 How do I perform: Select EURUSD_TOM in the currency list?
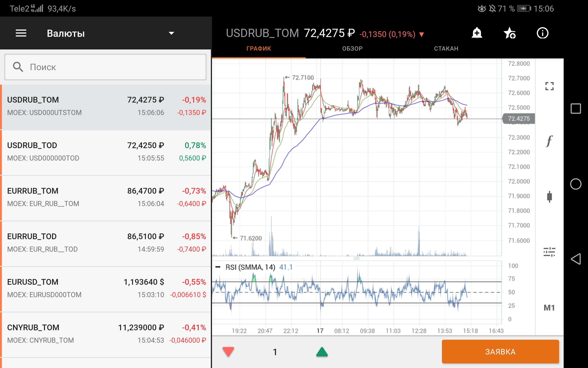105,289
